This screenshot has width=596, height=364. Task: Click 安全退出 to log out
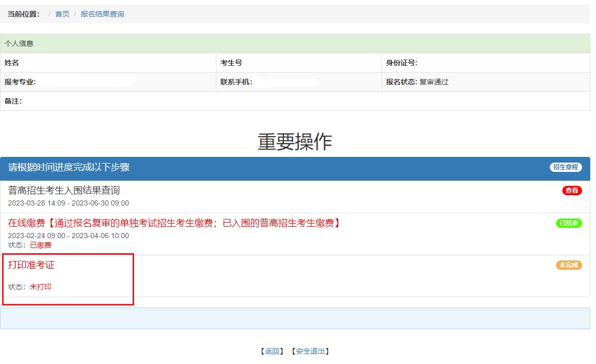point(310,351)
